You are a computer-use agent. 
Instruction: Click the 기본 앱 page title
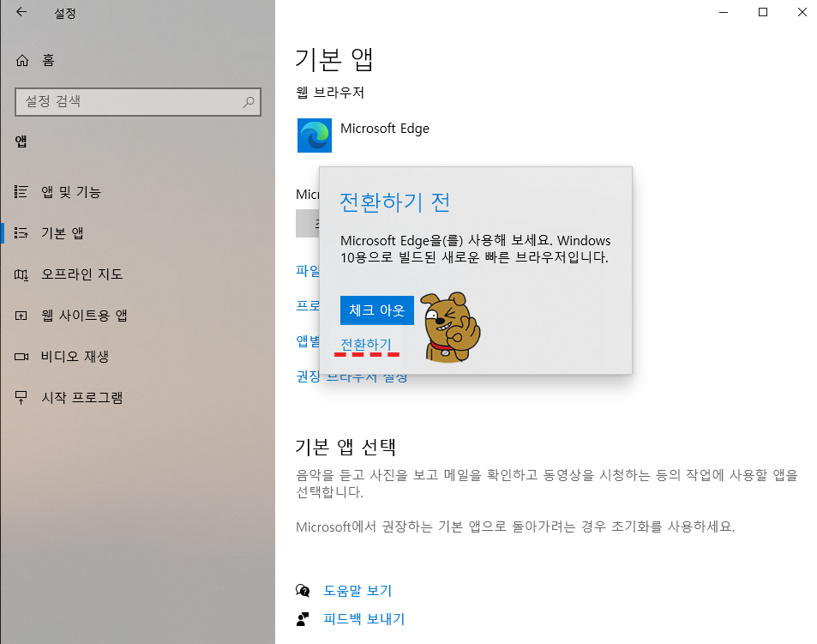334,59
